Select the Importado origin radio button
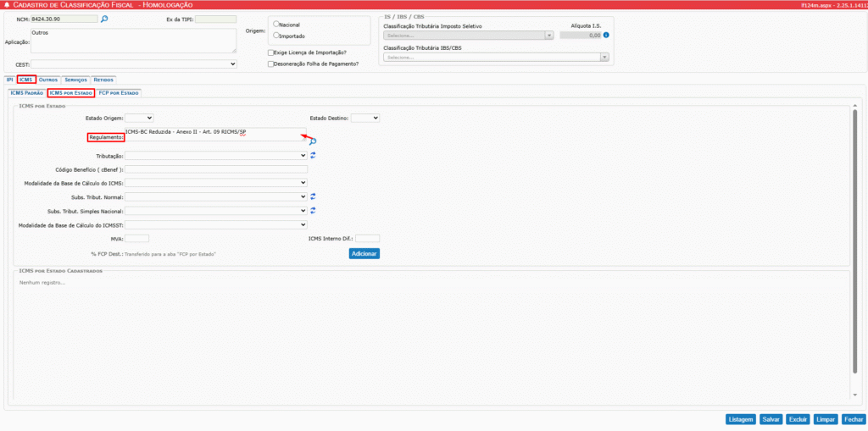Viewport: 868px width, 431px height. tap(277, 36)
